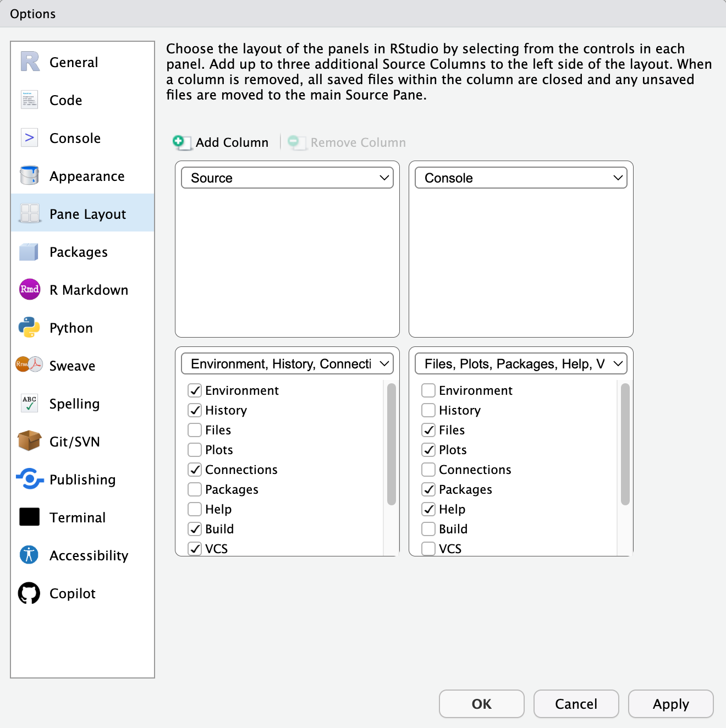The width and height of the screenshot is (726, 728).
Task: Click the Accessibility figure icon
Action: 30,555
